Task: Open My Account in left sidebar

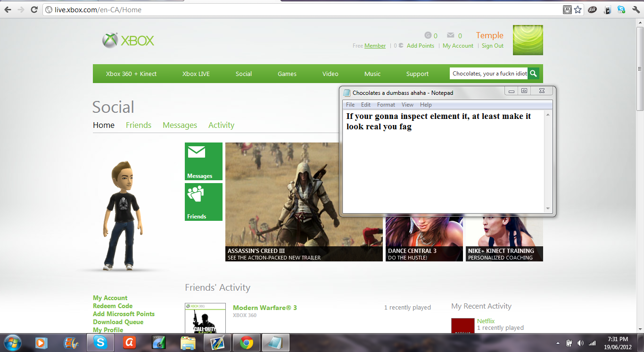Action: pos(110,298)
